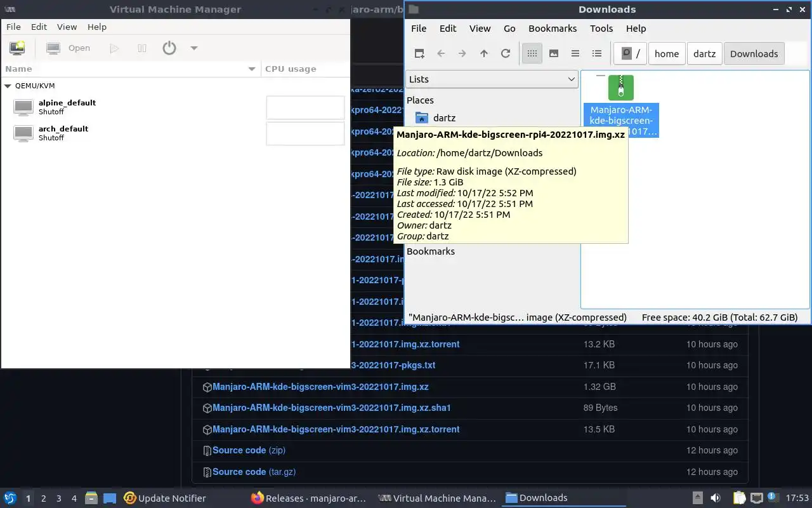This screenshot has width=812, height=508.
Task: Switch to detailed list view mode
Action: [x=597, y=53]
